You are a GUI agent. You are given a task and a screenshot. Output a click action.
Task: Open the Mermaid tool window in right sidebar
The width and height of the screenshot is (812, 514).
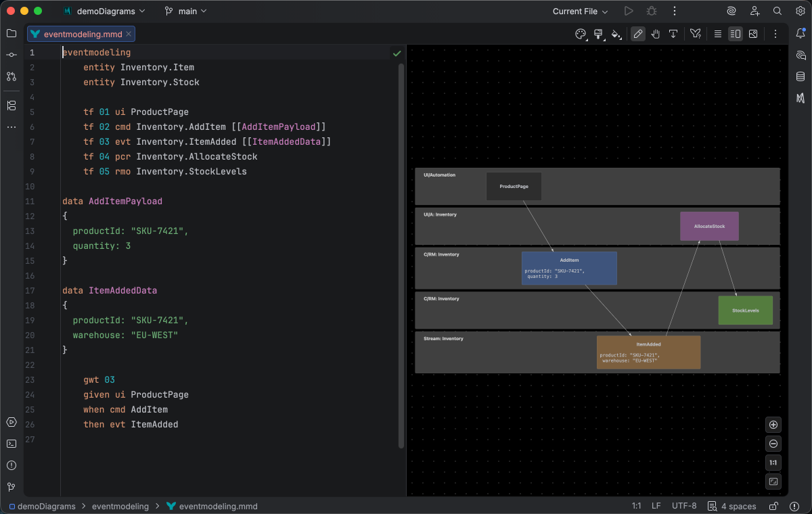(800, 98)
